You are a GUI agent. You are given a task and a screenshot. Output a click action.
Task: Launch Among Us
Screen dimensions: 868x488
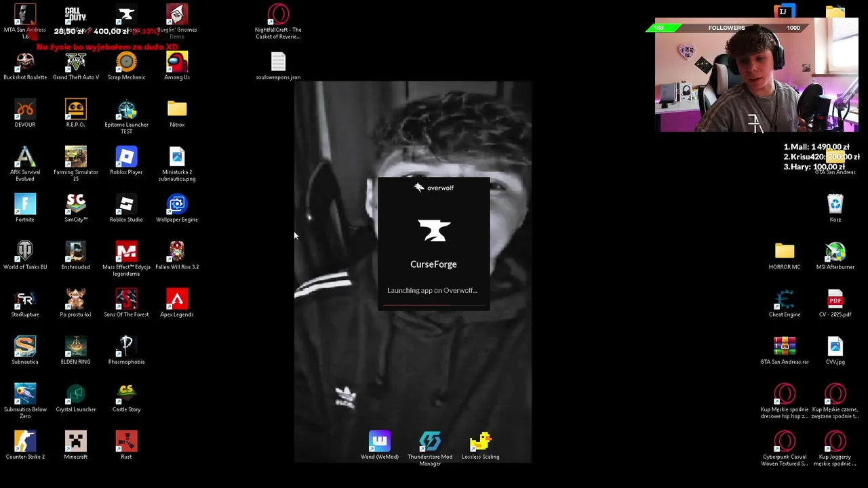pos(177,66)
